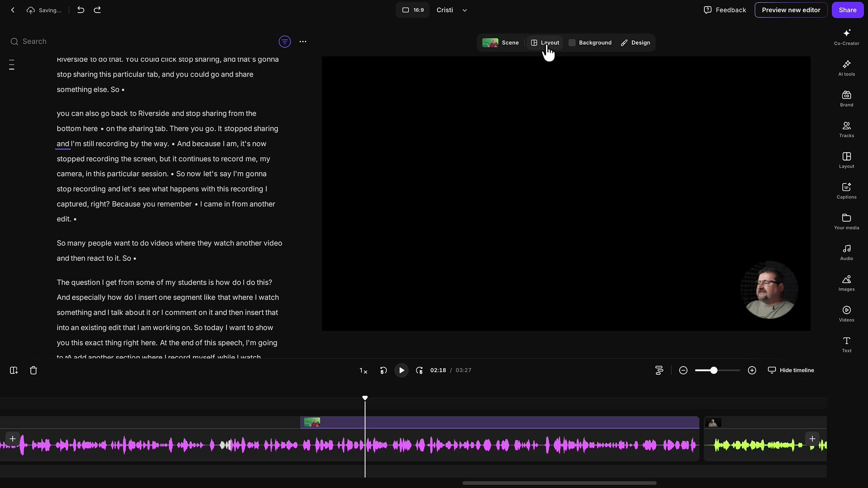
Task: Click the purple audio waveform clip
Action: click(x=349, y=445)
